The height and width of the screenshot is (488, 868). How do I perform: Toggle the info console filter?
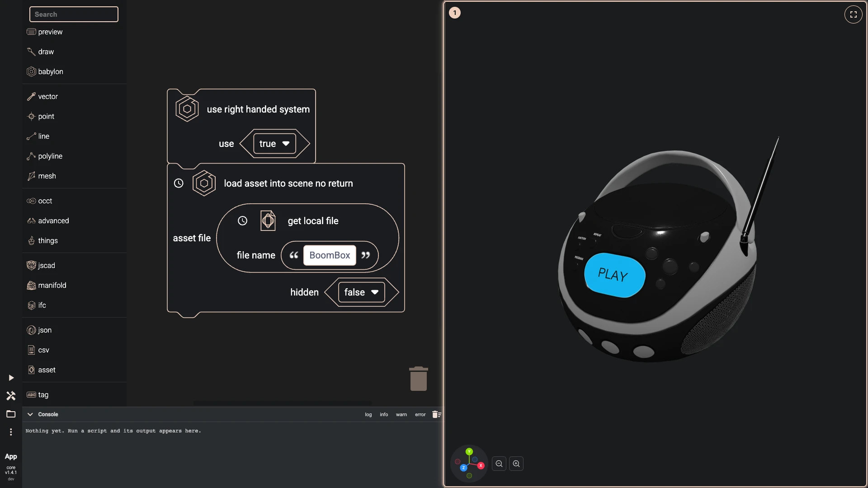pos(384,414)
